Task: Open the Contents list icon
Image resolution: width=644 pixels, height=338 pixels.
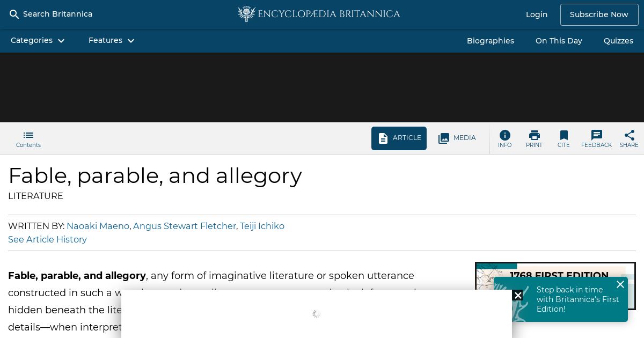Action: (28, 135)
